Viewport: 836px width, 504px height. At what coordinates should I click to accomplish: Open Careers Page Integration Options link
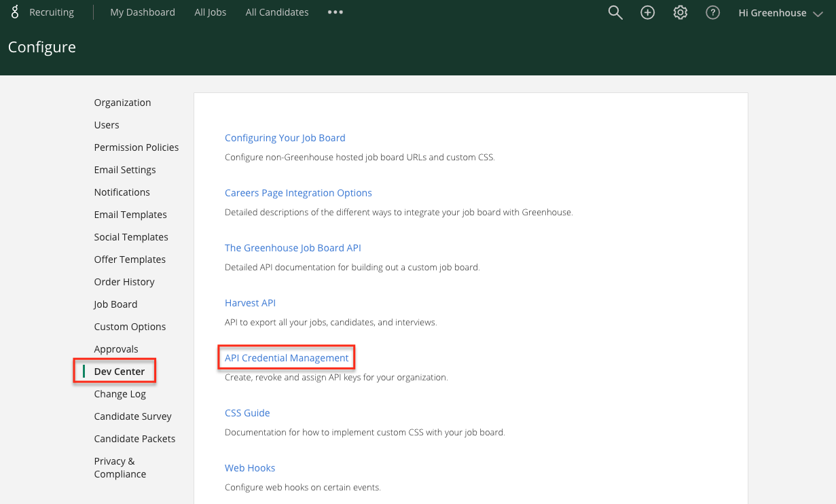[x=298, y=193]
